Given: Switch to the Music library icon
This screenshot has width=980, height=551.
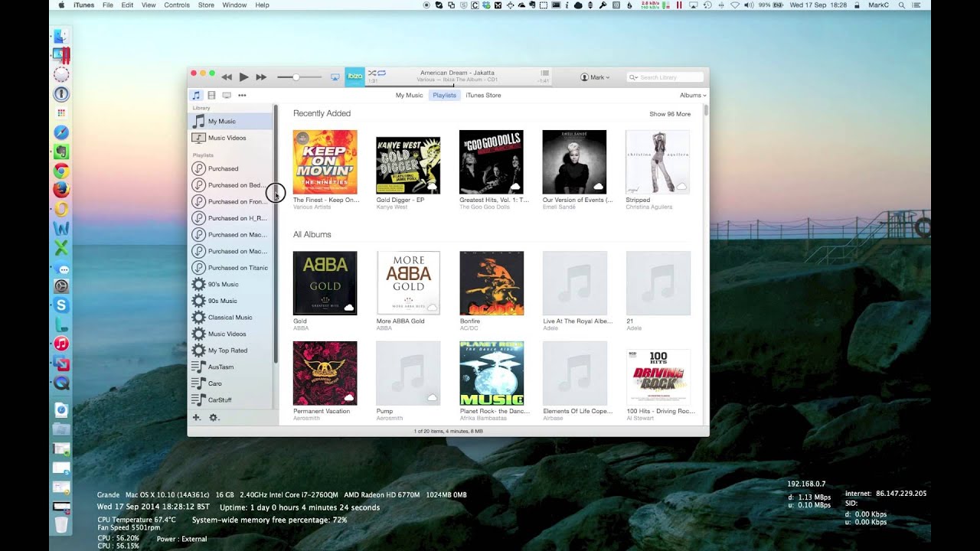Looking at the screenshot, I should (x=197, y=96).
